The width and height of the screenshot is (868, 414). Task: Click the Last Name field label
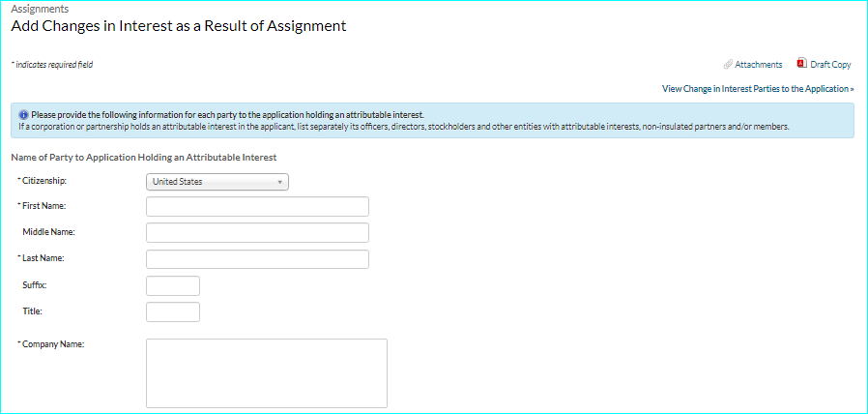point(45,258)
